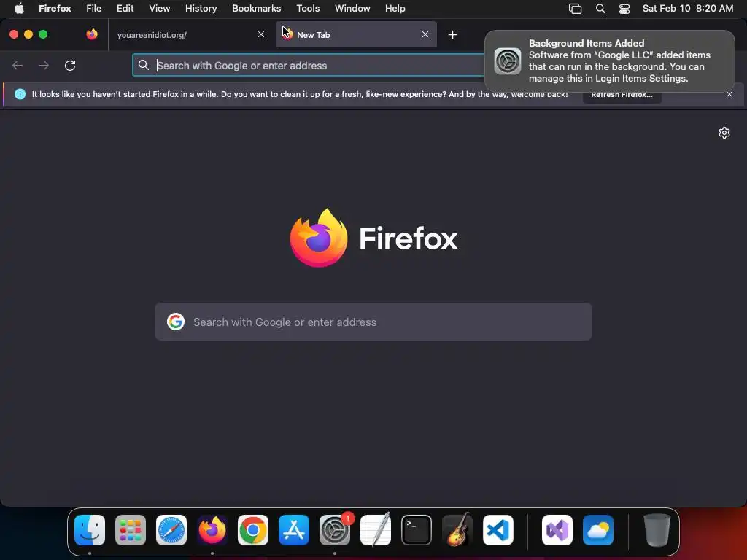Open the File menu

click(94, 9)
